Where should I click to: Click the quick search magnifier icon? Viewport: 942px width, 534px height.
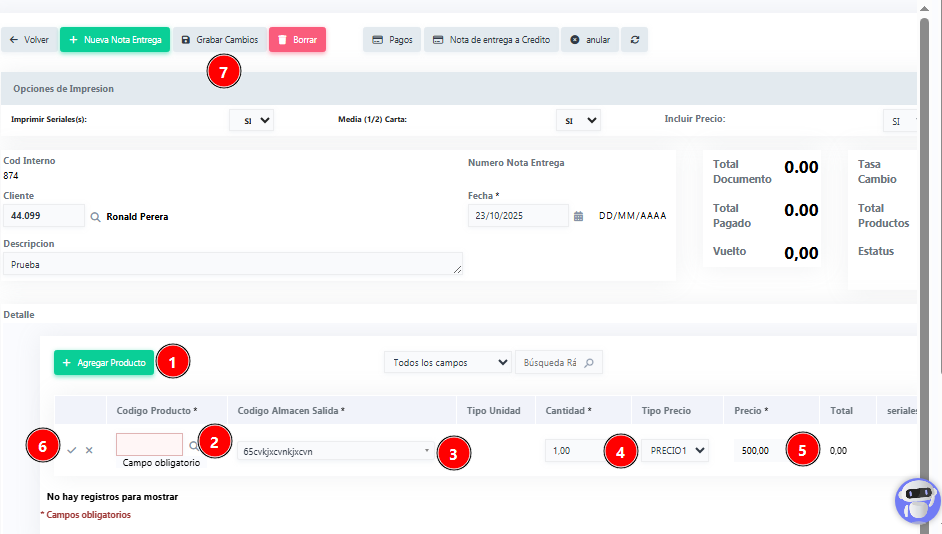[x=589, y=363]
